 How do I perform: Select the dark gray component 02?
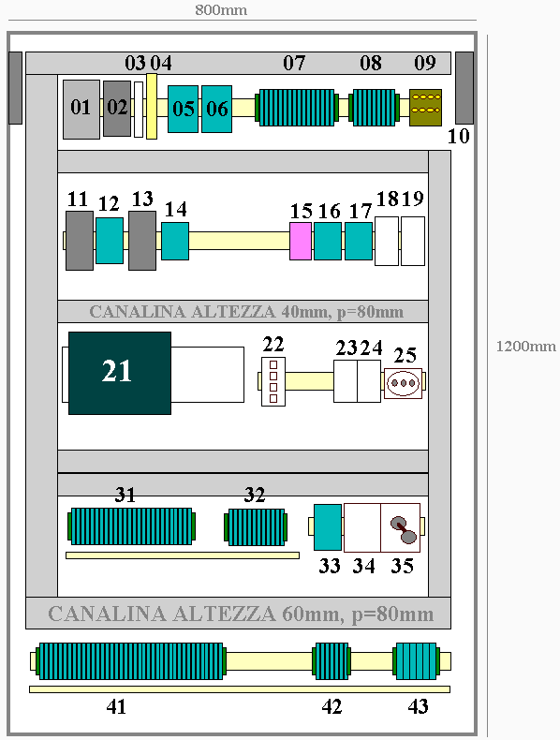point(117,109)
